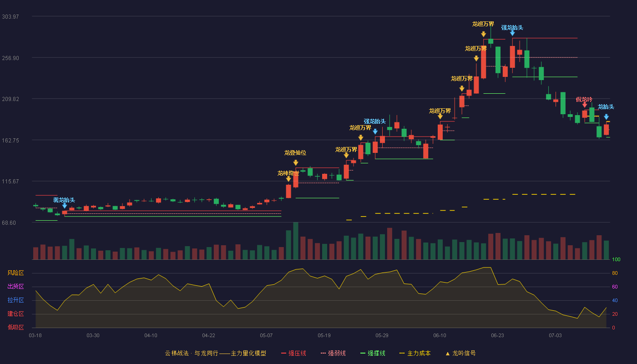Click the 拉升区 zone label
The image size is (637, 364).
[15, 300]
